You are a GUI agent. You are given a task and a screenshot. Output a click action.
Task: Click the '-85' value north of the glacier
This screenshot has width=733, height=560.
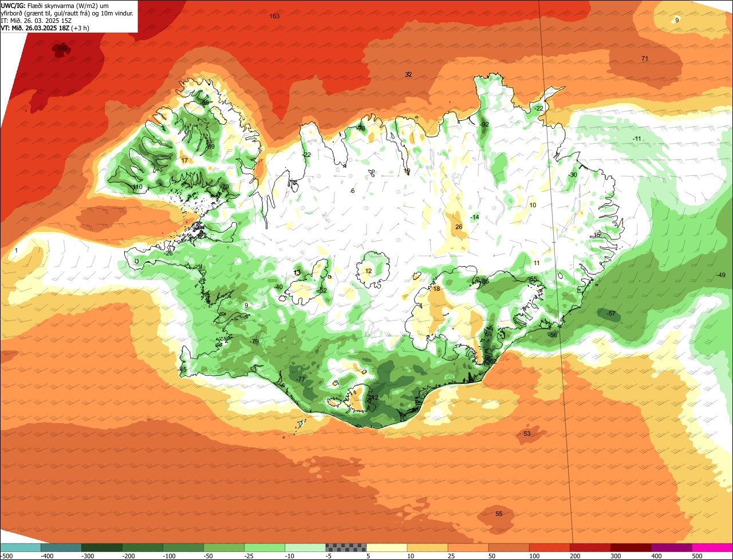[484, 281]
